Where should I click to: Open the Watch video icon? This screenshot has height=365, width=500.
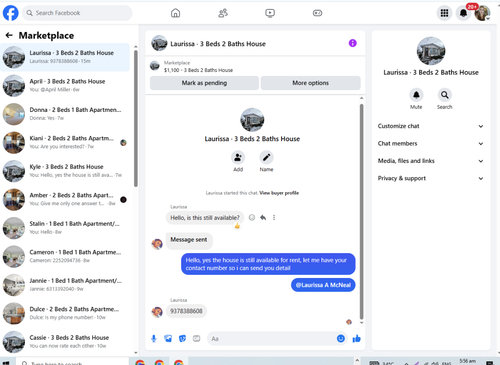click(x=270, y=13)
